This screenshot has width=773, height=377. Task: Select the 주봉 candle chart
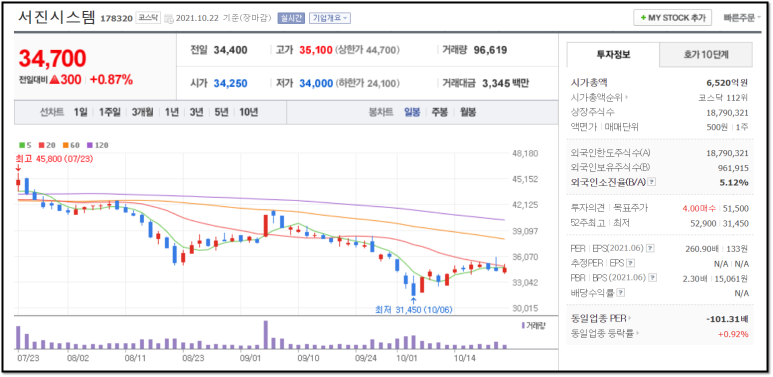[x=440, y=112]
